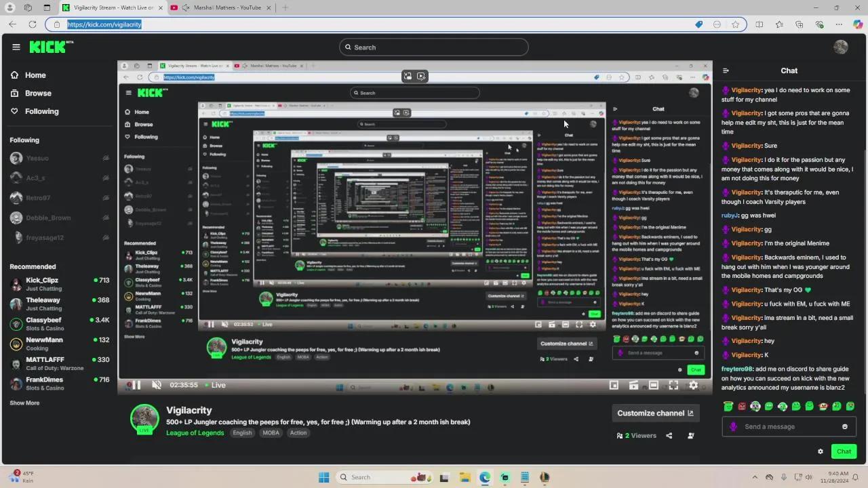Open the emoji picker in the message box
The width and height of the screenshot is (868, 488).
(845, 427)
